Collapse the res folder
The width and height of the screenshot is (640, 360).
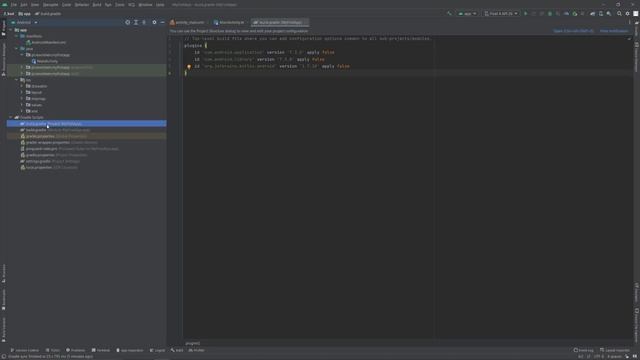coord(16,80)
